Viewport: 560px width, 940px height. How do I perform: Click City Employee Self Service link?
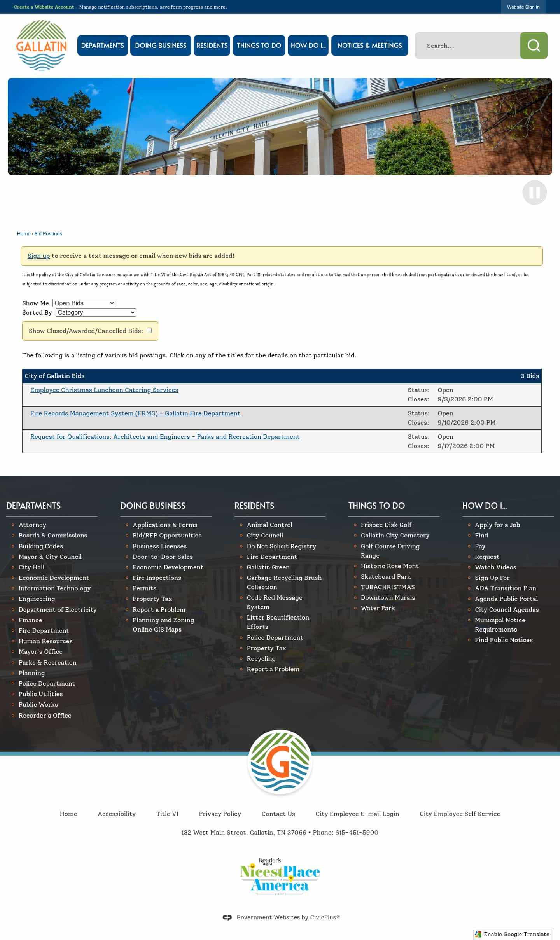[460, 814]
